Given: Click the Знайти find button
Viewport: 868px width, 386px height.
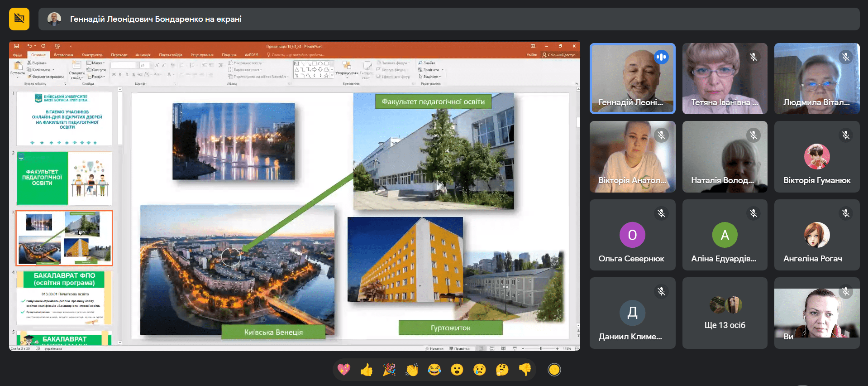Looking at the screenshot, I should click(x=427, y=63).
